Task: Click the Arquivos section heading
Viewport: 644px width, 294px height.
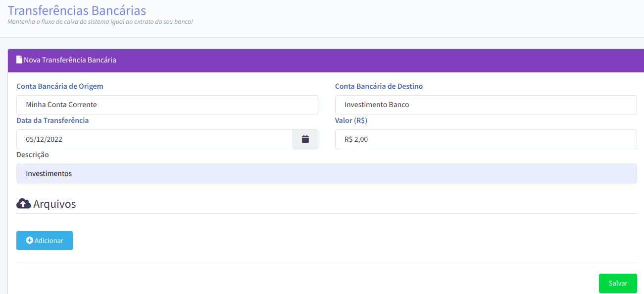Action: point(54,204)
